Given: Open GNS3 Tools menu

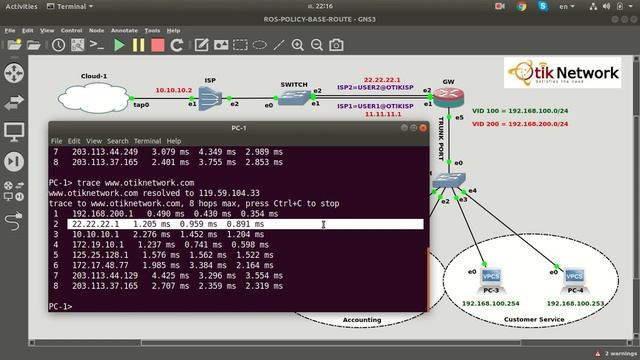Looking at the screenshot, I should pos(152,31).
